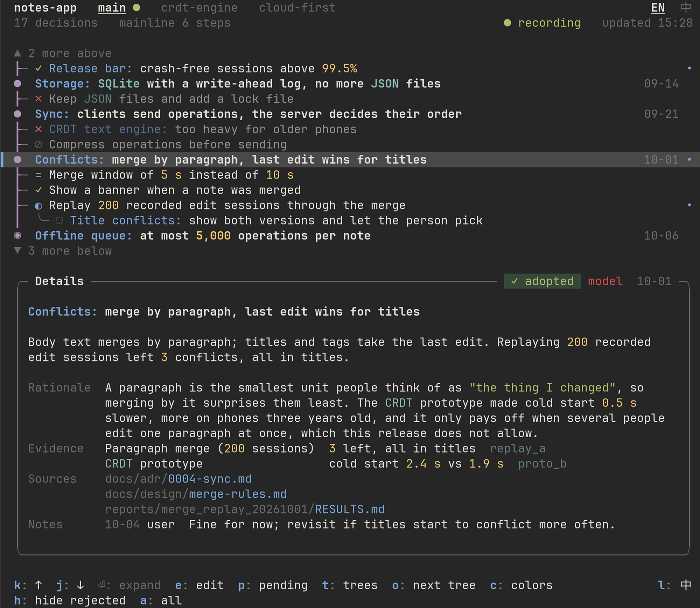
Task: Click the 'p: pending' shortcut hint
Action: (x=273, y=585)
